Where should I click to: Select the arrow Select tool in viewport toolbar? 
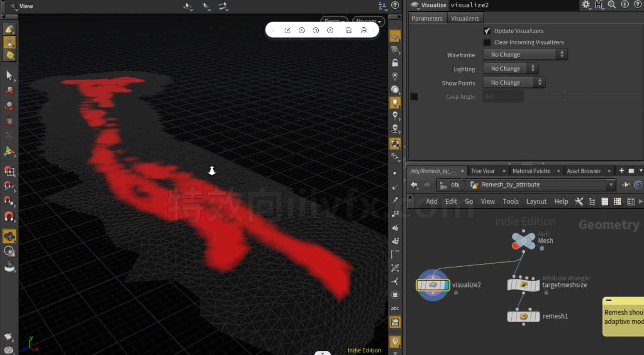[x=9, y=75]
